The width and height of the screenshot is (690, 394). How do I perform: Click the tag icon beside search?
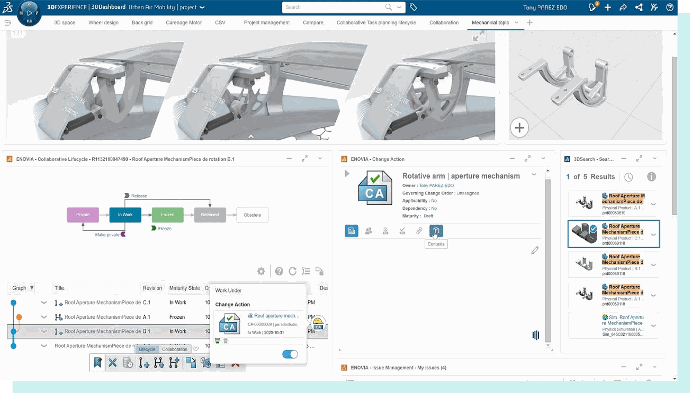pyautogui.click(x=413, y=7)
